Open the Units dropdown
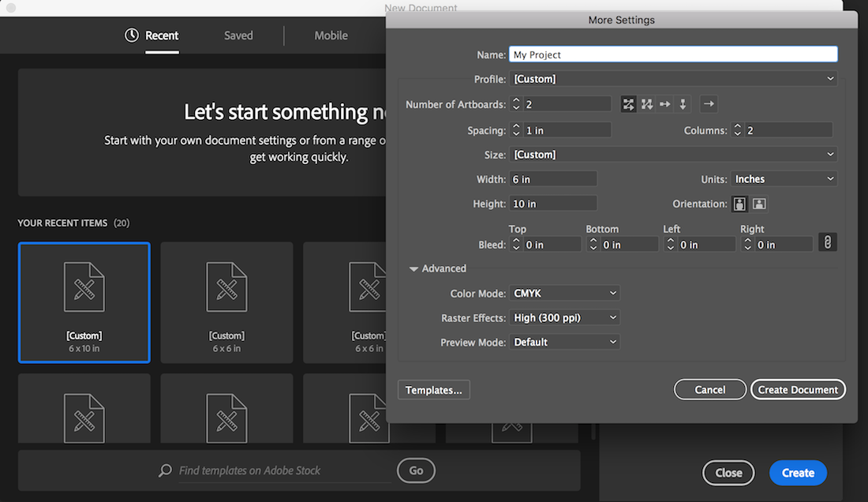 (784, 178)
